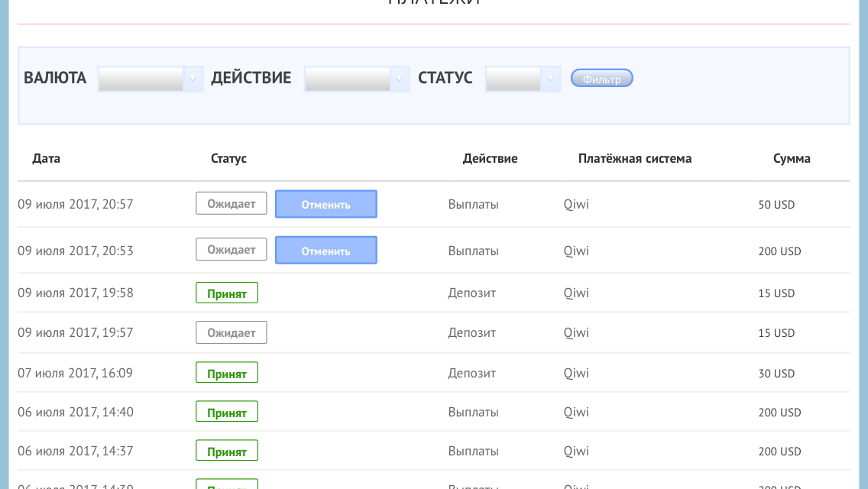
Task: Click Принят badge for 19:58 deposit
Action: coord(227,293)
